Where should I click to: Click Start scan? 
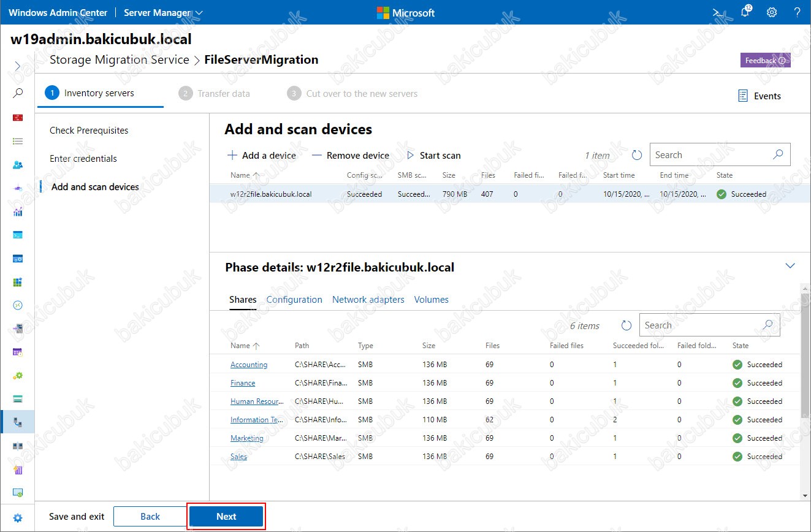click(433, 156)
